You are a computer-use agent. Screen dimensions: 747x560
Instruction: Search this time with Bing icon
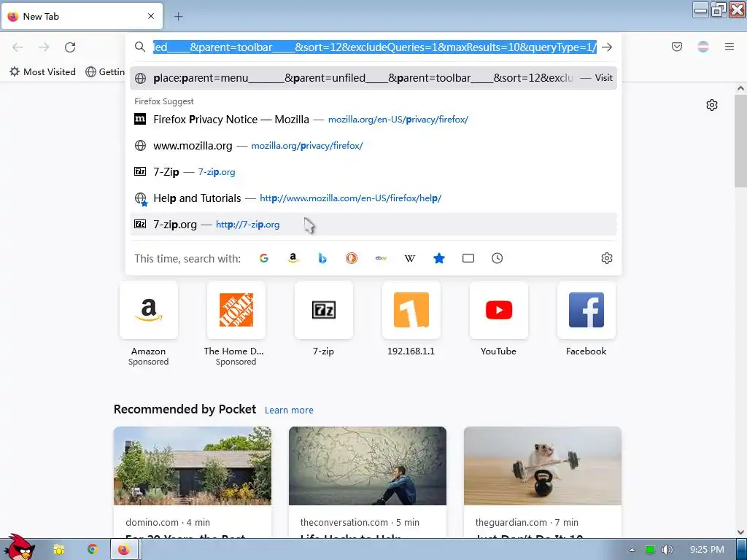[x=322, y=258]
